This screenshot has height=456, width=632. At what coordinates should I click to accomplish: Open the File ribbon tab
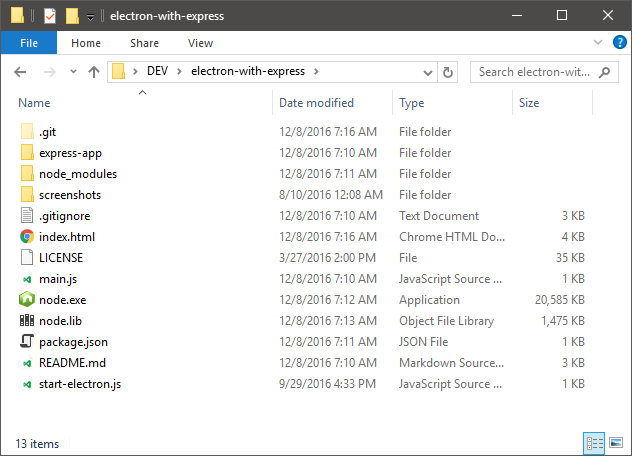pyautogui.click(x=29, y=43)
